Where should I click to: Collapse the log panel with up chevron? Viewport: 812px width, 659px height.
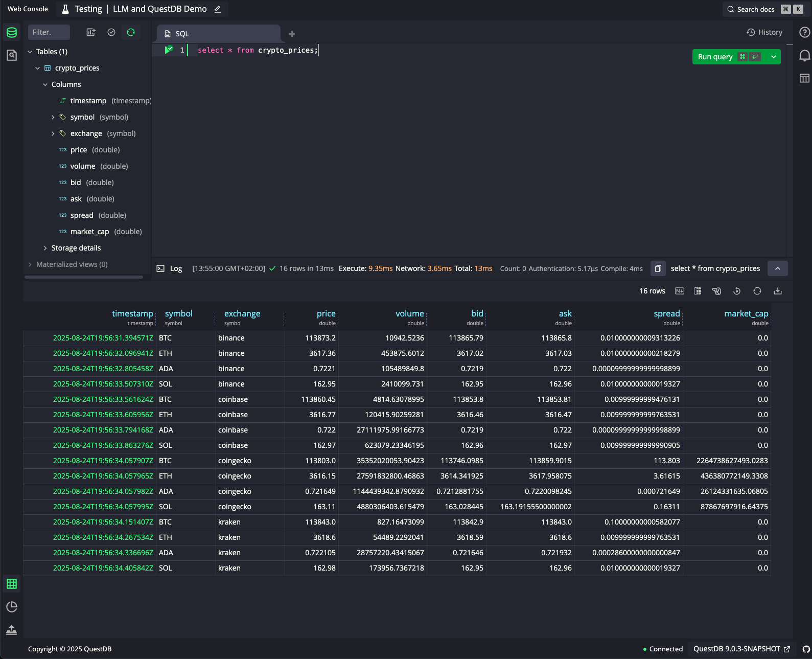point(778,268)
